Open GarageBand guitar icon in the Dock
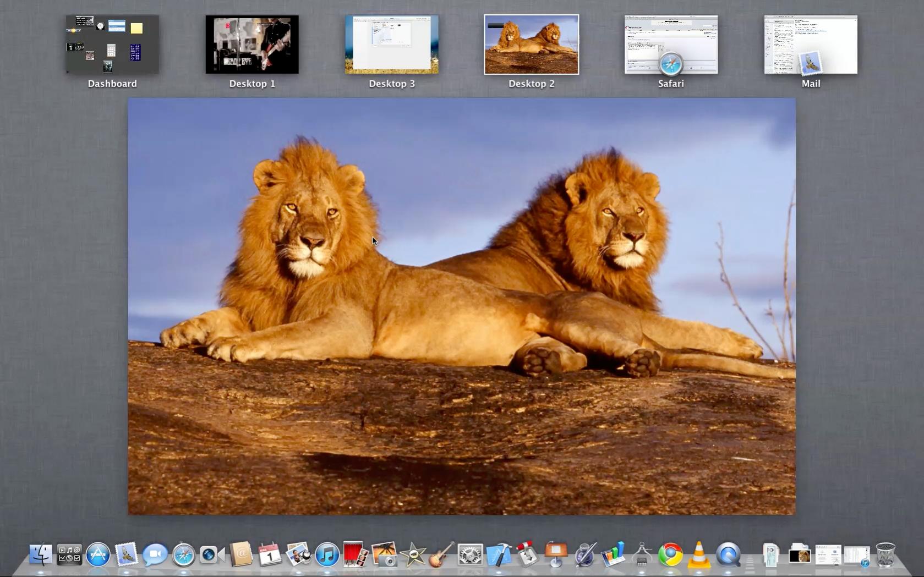 (441, 554)
